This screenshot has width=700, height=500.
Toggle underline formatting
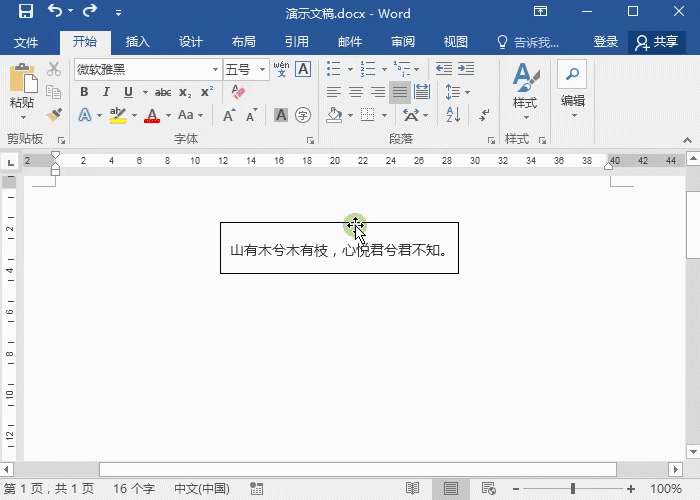point(128,92)
